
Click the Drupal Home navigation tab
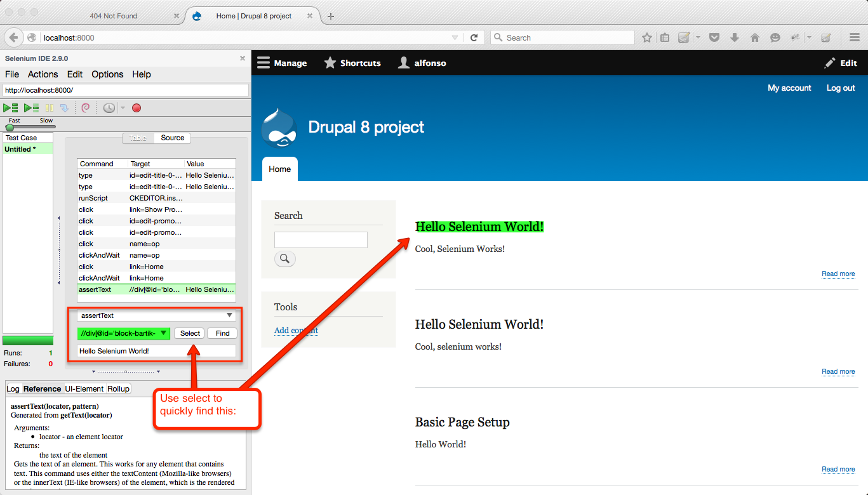[x=279, y=169]
